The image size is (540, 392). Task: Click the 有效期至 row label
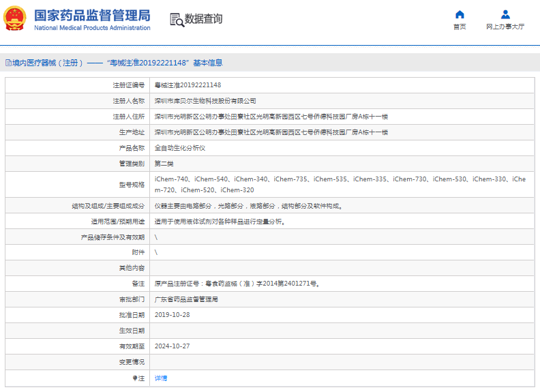tap(132, 346)
